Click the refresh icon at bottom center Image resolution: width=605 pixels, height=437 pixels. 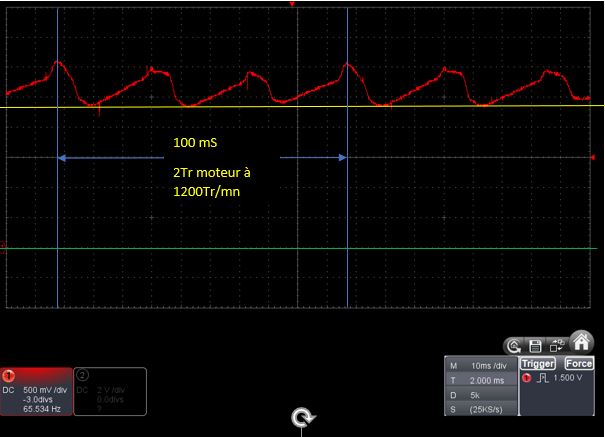click(303, 418)
